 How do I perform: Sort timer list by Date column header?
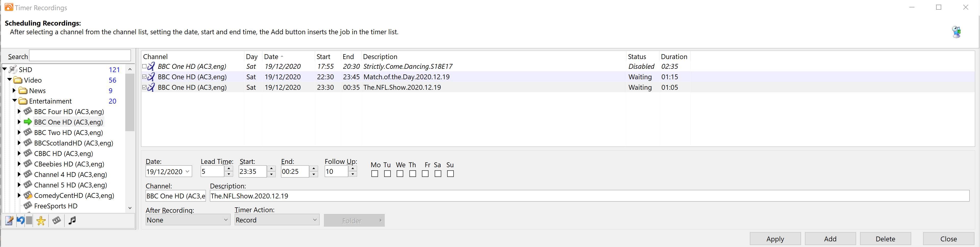271,57
